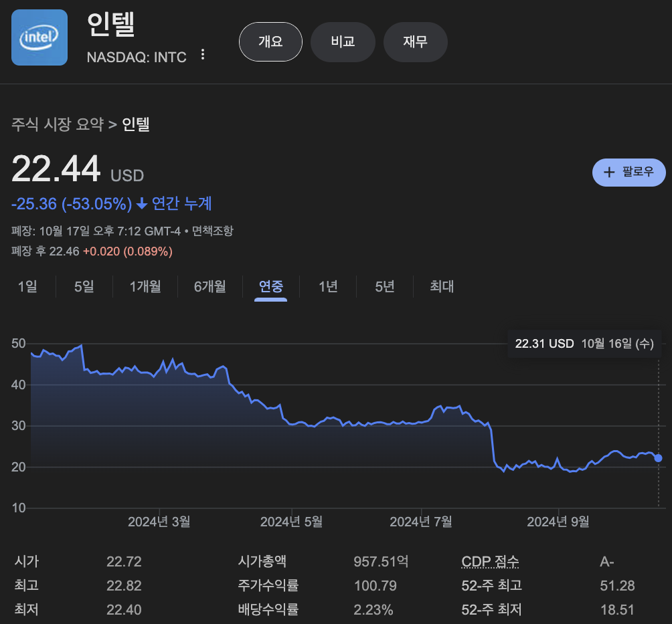The height and width of the screenshot is (624, 672).
Task: Click the 2024년 7월 axis label
Action: click(421, 522)
